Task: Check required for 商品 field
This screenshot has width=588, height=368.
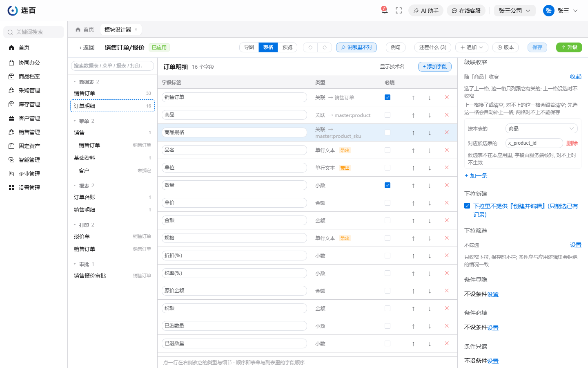Action: (x=388, y=115)
